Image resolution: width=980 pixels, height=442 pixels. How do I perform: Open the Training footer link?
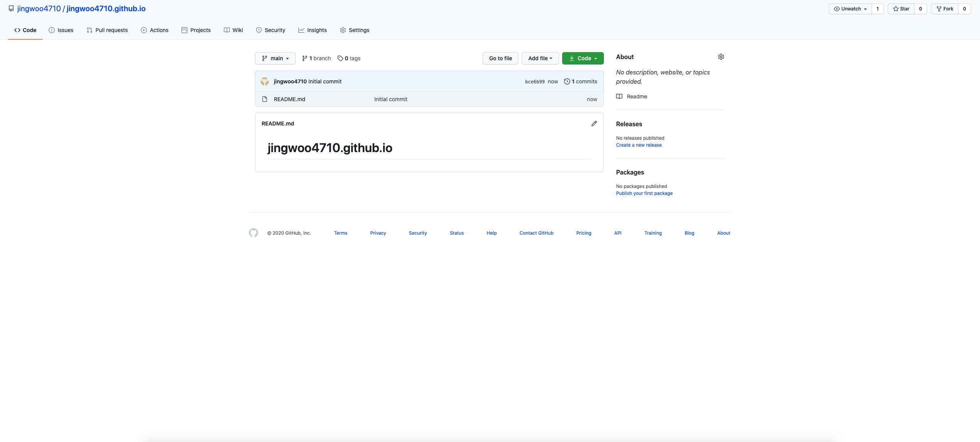click(653, 233)
